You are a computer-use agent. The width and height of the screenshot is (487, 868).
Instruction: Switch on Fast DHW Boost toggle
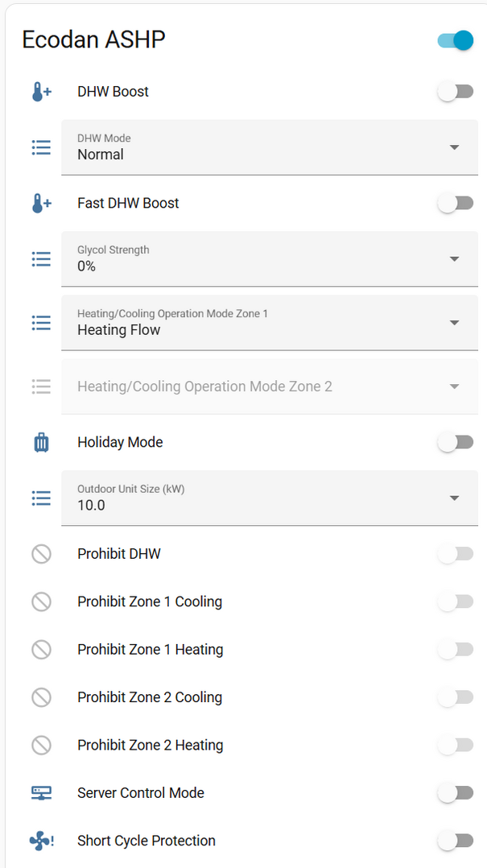click(456, 204)
